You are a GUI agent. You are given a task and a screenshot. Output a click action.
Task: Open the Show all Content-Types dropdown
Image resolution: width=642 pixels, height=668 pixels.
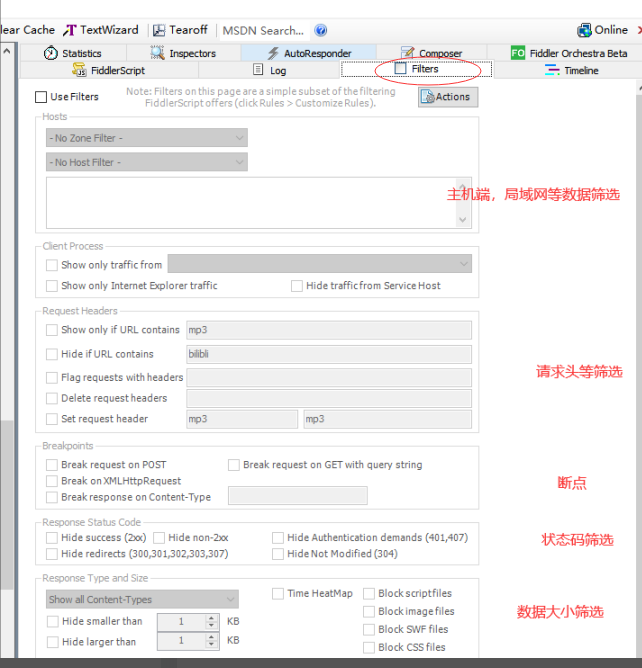click(x=142, y=599)
